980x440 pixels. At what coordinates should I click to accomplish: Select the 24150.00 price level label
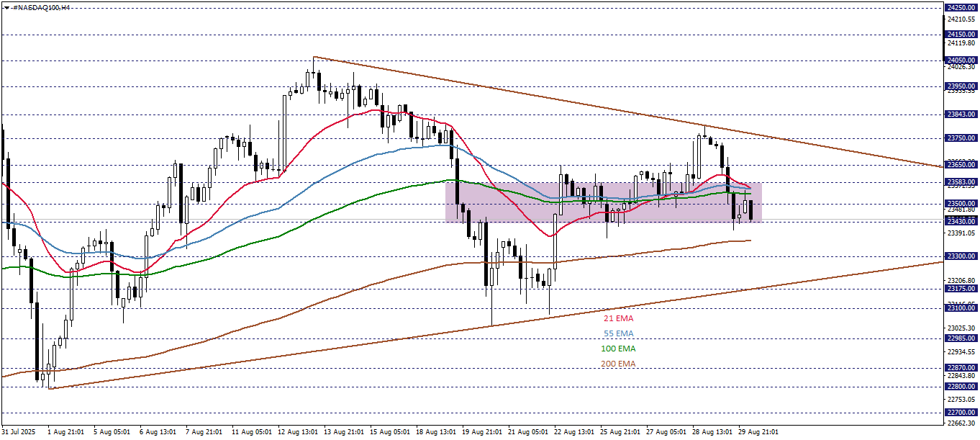pos(961,34)
